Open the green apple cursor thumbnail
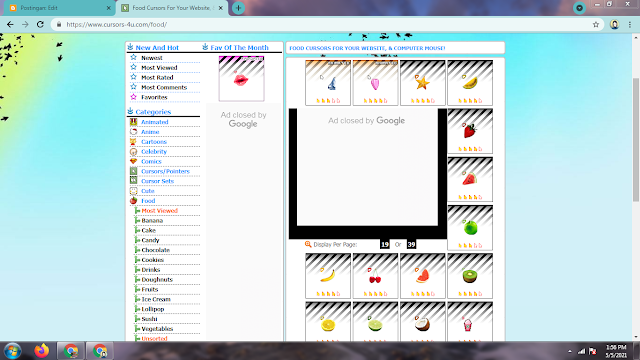The image size is (640, 360). click(470, 227)
